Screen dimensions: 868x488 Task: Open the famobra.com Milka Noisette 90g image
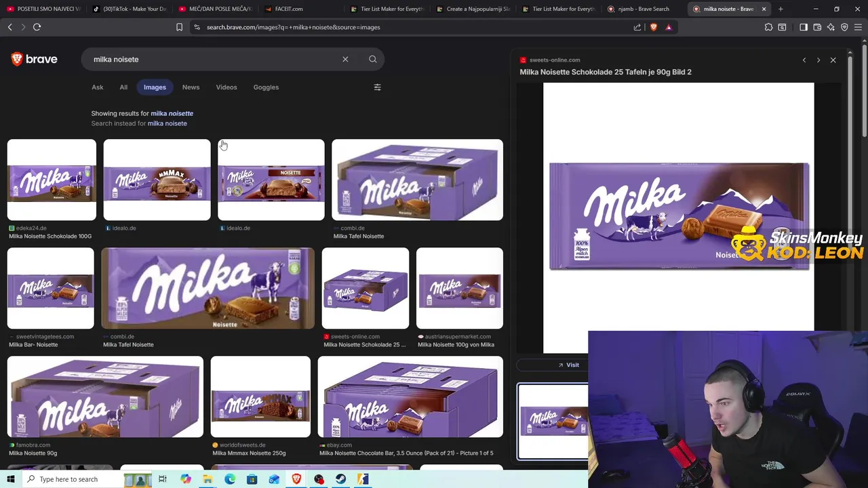tap(105, 397)
